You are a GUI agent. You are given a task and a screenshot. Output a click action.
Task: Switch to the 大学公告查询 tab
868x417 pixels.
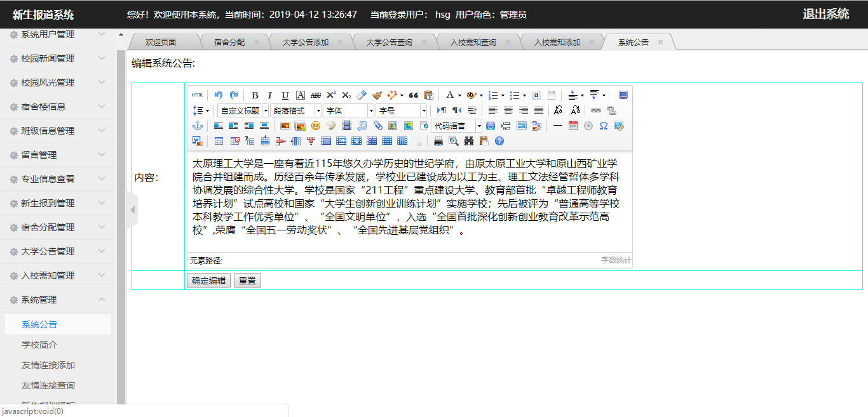click(x=390, y=43)
